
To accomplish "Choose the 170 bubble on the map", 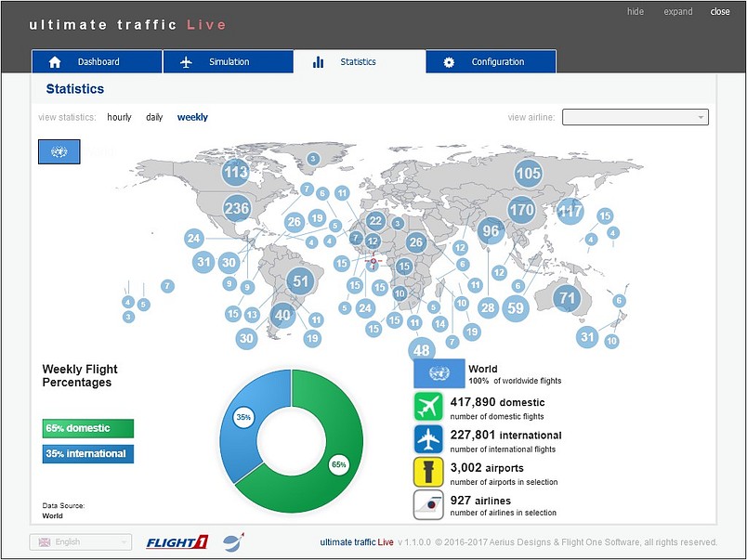I will (521, 210).
